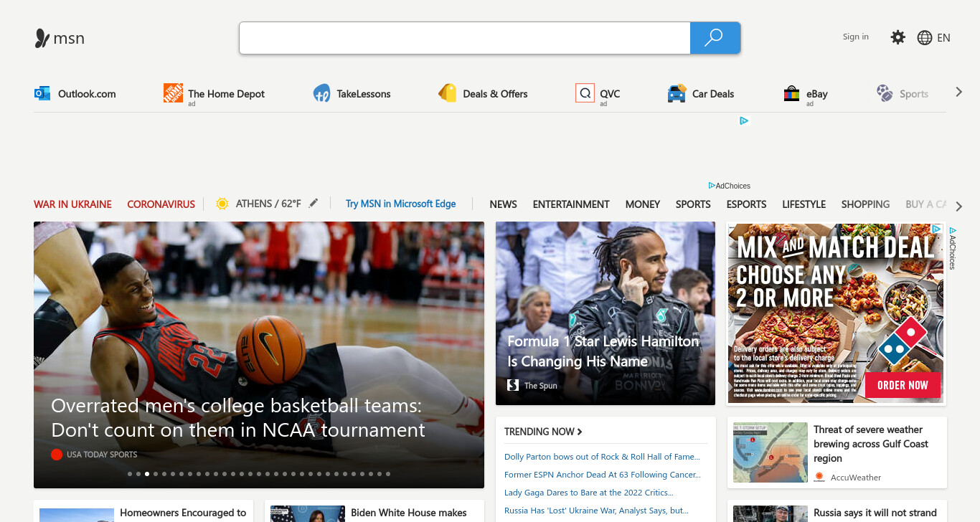Open Russia Has 'Lost' Ukraine War story
Screen dimensions: 980x522
pyautogui.click(x=596, y=511)
